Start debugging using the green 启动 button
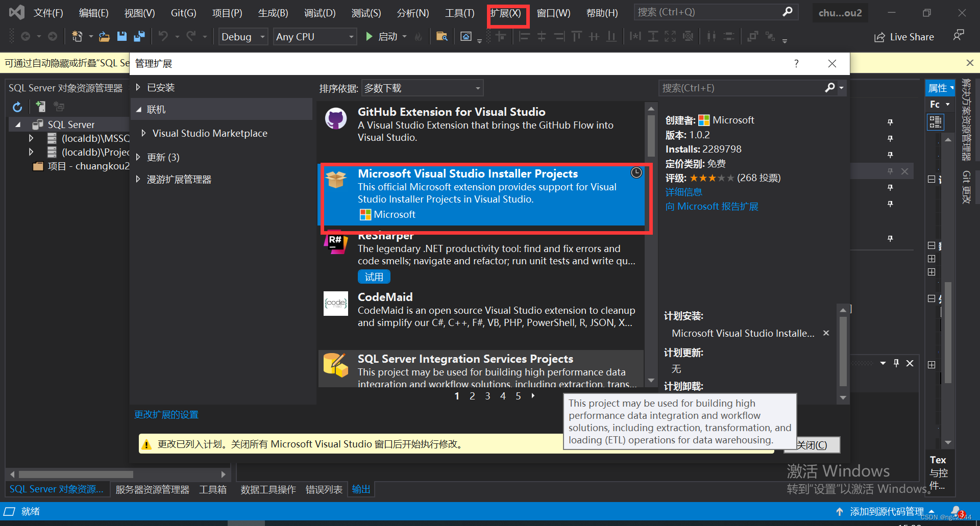Viewport: 980px width, 526px height. [x=384, y=36]
